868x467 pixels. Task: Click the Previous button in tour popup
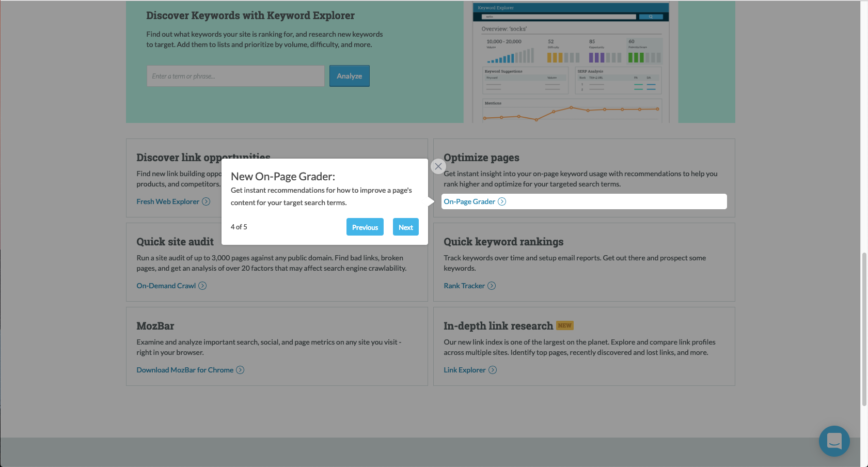(x=365, y=227)
